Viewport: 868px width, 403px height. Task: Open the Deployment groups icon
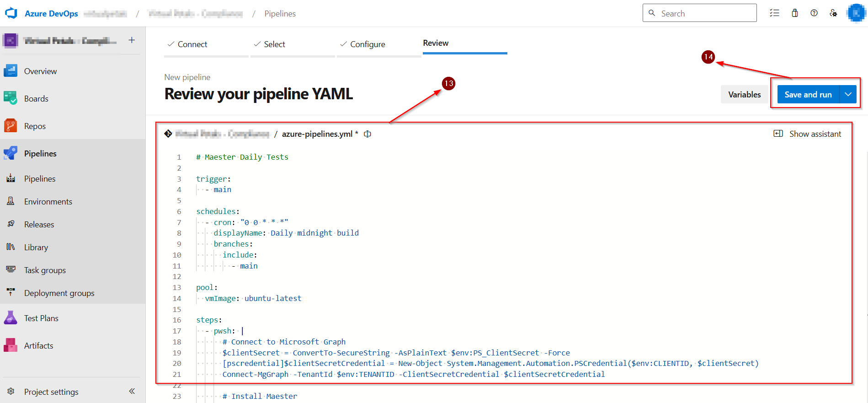11,293
